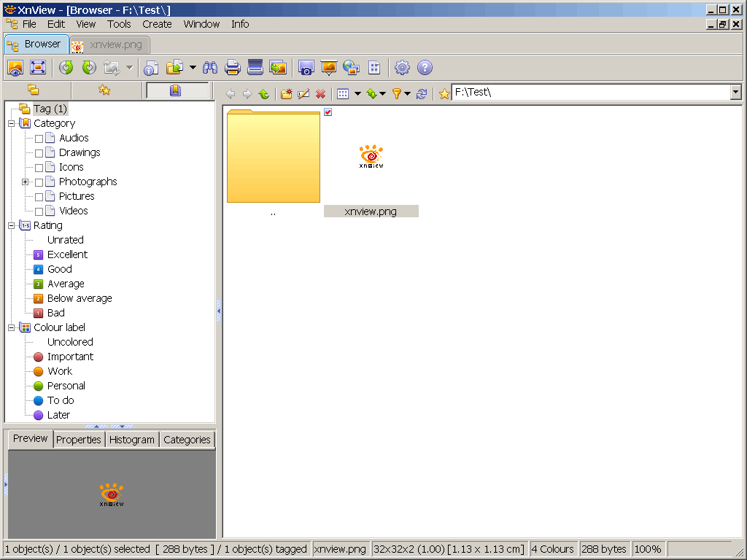Switch to the Histogram tab

click(x=132, y=440)
